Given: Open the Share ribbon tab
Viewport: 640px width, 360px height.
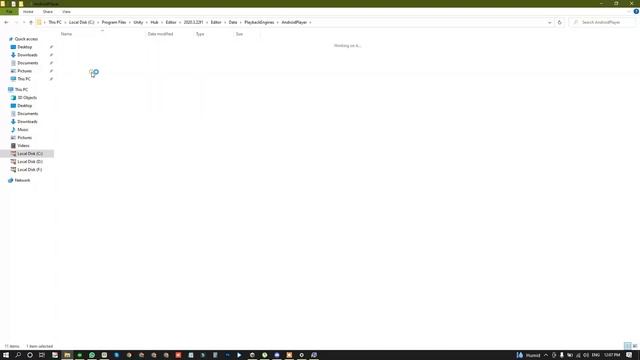Looking at the screenshot, I should pyautogui.click(x=48, y=12).
